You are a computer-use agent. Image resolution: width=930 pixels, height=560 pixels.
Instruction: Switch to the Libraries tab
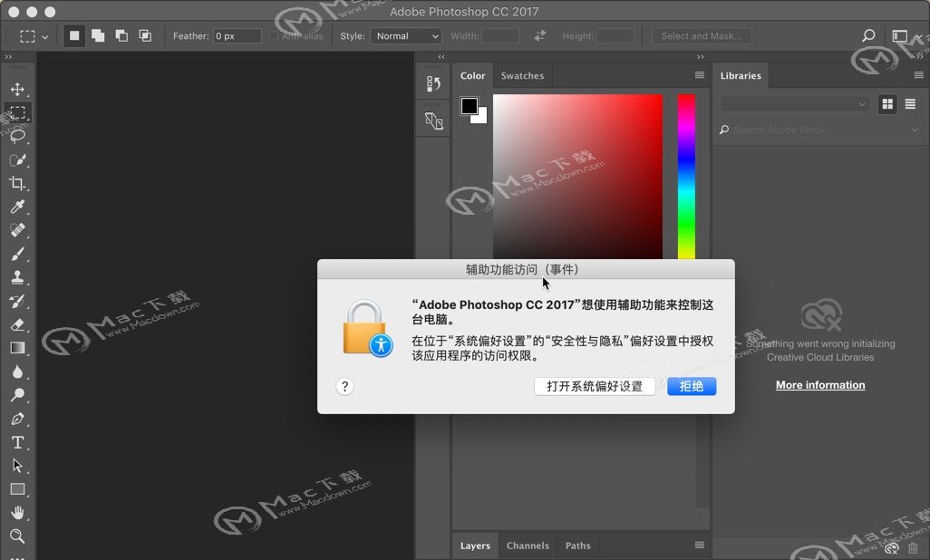click(x=741, y=76)
